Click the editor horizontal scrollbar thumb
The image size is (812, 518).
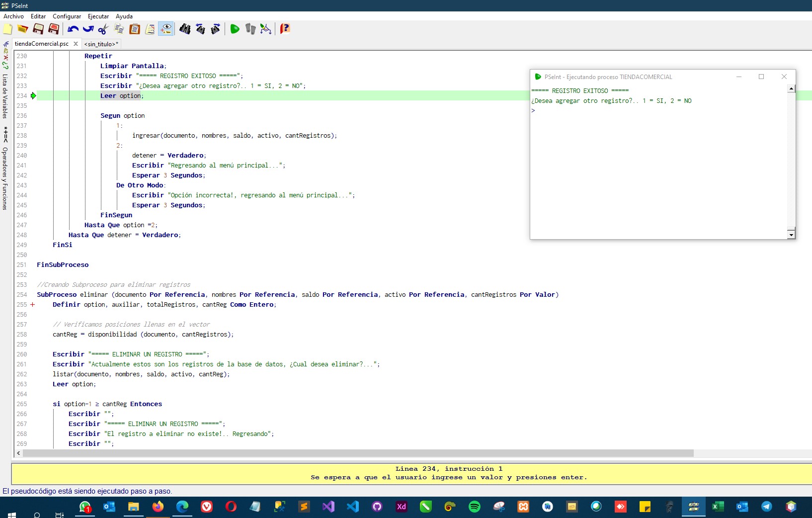pyautogui.click(x=358, y=453)
